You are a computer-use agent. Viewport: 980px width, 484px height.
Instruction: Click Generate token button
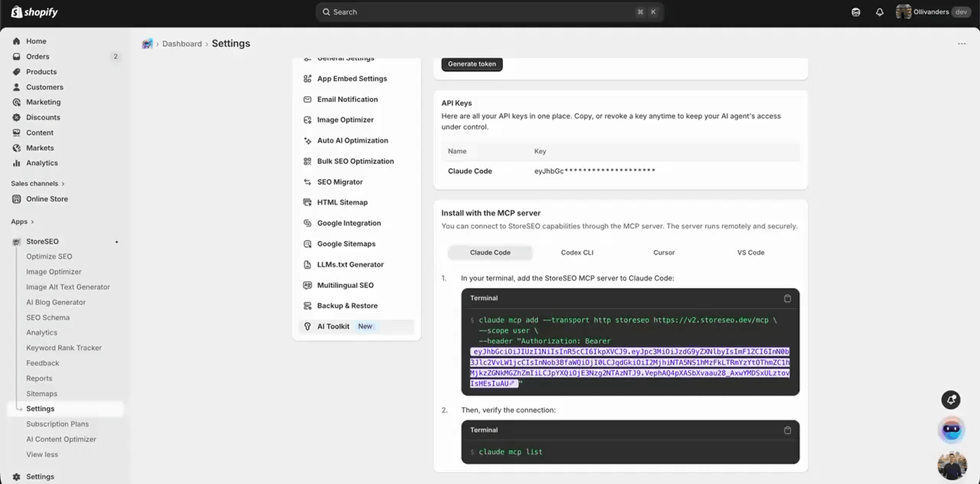(472, 64)
